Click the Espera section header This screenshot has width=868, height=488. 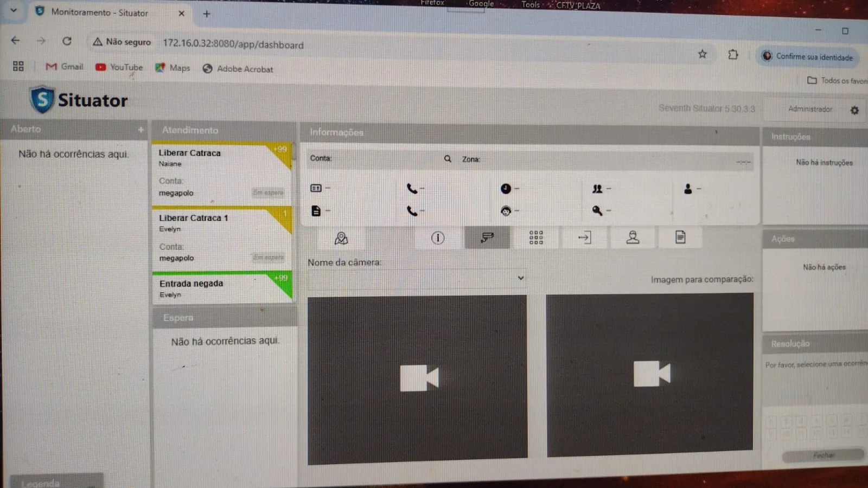225,317
